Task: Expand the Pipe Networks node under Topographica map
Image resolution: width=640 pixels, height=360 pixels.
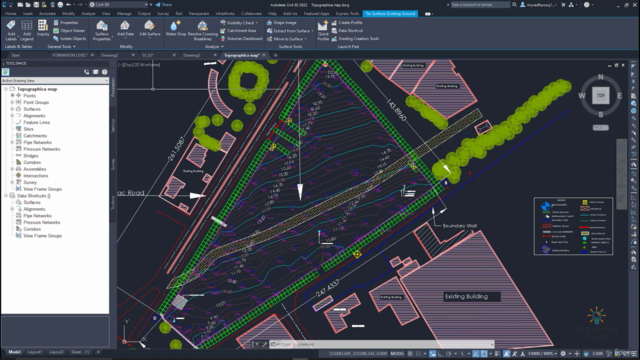Action: coord(12,142)
